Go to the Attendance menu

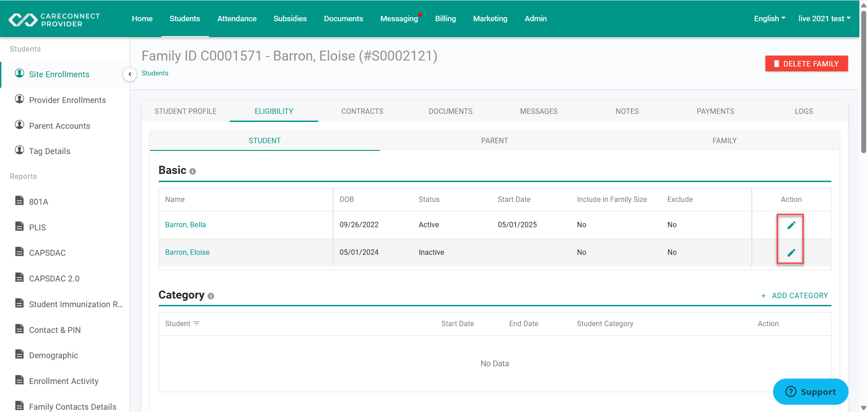pyautogui.click(x=237, y=19)
